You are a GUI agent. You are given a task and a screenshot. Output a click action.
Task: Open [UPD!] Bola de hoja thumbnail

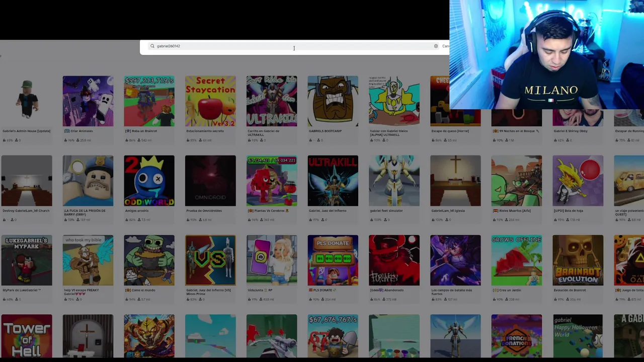coord(578,180)
